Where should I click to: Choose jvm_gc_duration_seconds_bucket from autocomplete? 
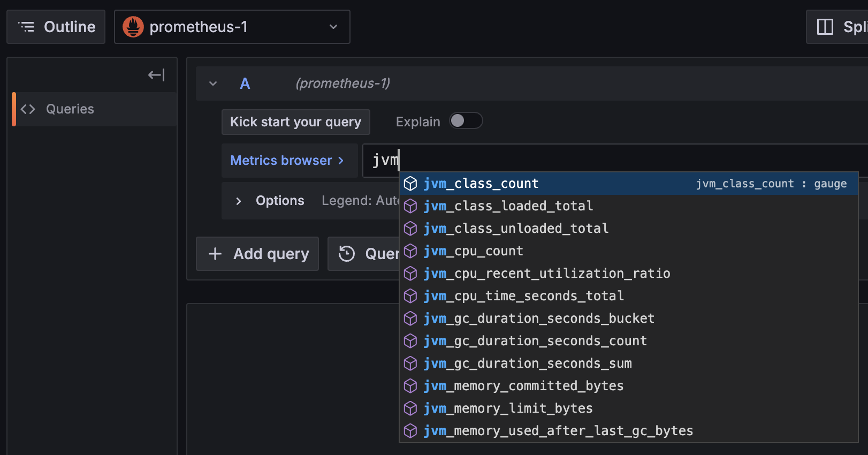click(629, 318)
